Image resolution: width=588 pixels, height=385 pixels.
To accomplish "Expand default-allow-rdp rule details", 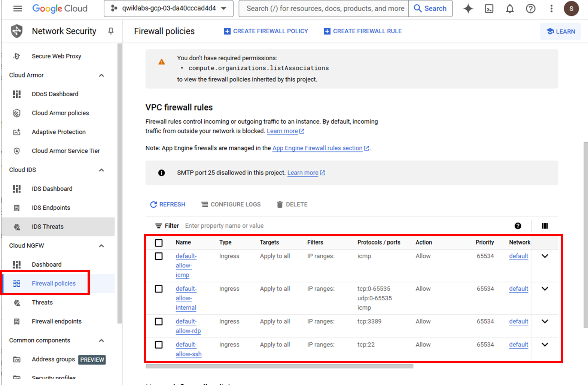I will pos(545,321).
